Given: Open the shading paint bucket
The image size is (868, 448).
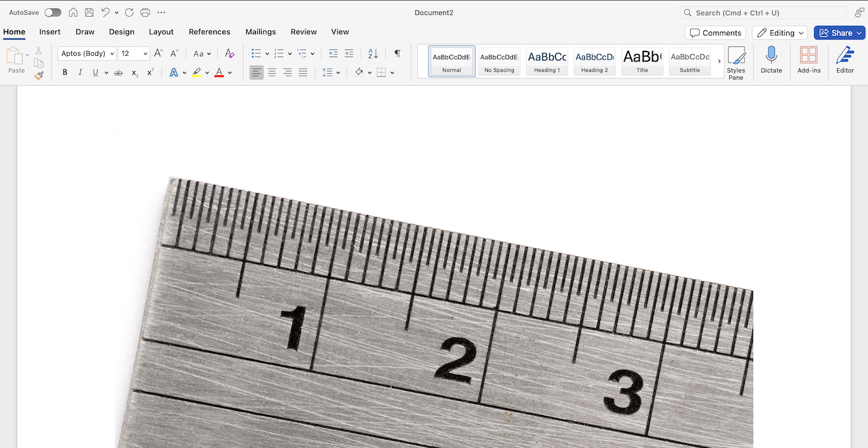Looking at the screenshot, I should pos(359,73).
